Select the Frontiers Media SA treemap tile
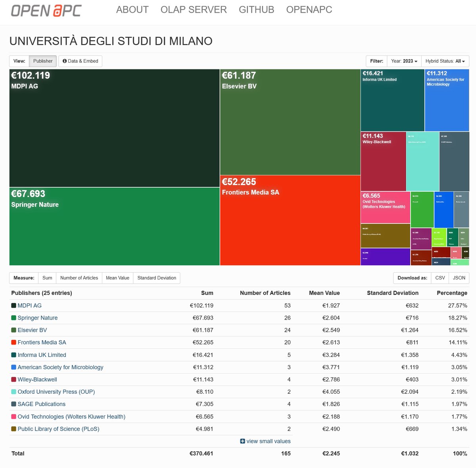The image size is (476, 468). coord(290,220)
